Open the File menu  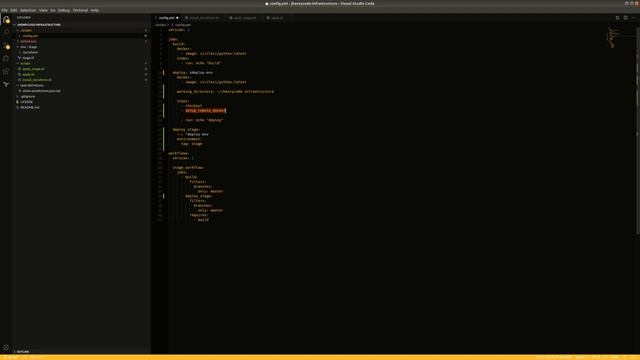click(x=4, y=10)
